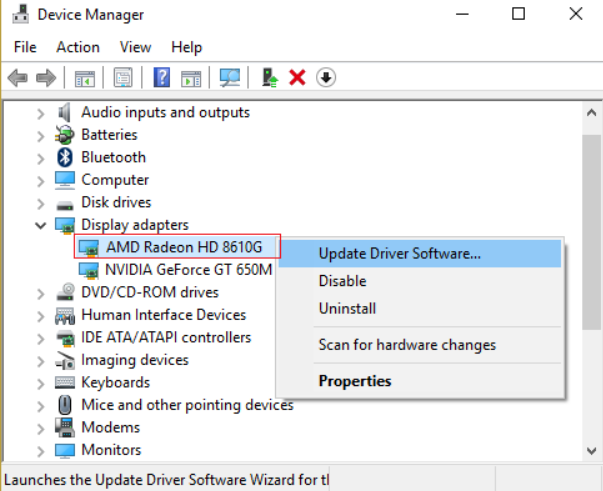The width and height of the screenshot is (603, 491).
Task: Expand the Batteries node
Action: pyautogui.click(x=41, y=136)
